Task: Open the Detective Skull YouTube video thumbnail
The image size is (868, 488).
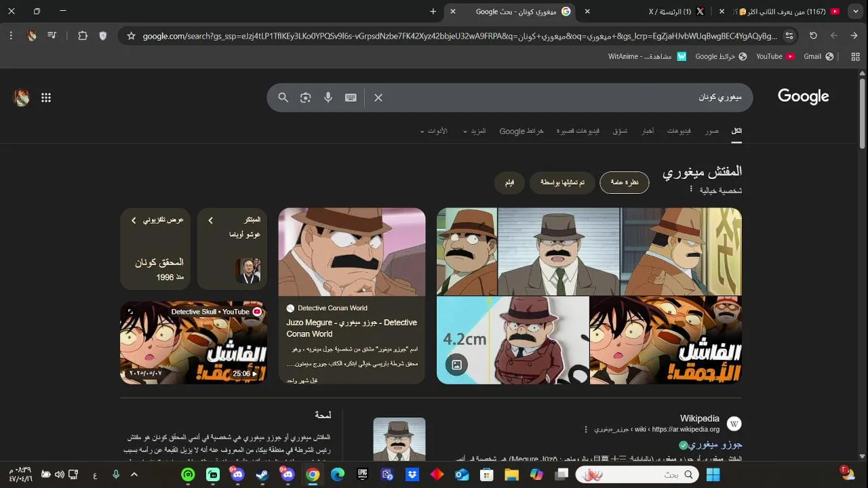Action: 193,342
